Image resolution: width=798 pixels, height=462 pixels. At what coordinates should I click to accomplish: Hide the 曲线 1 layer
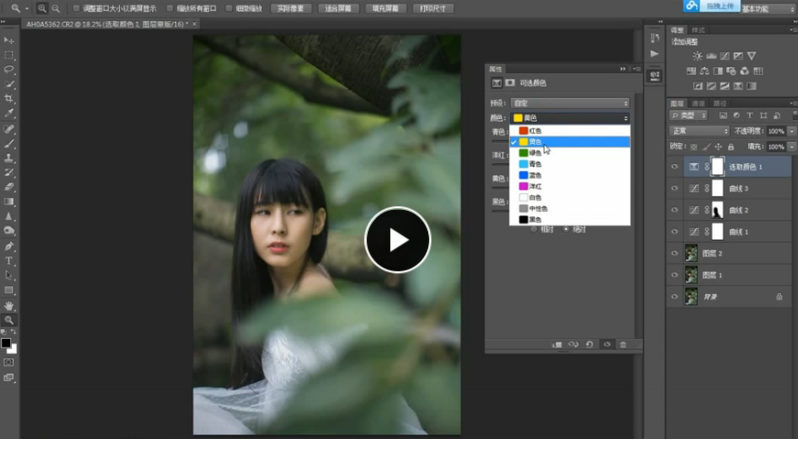point(675,232)
